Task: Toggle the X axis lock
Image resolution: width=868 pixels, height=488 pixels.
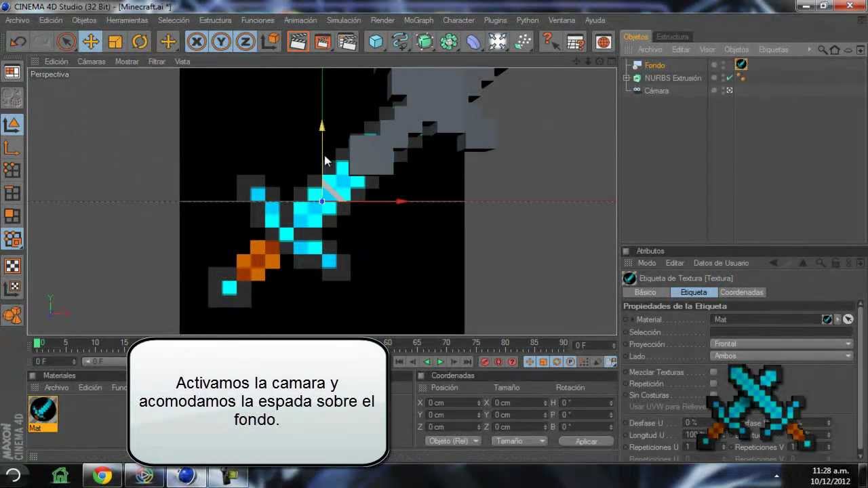Action: tap(197, 42)
